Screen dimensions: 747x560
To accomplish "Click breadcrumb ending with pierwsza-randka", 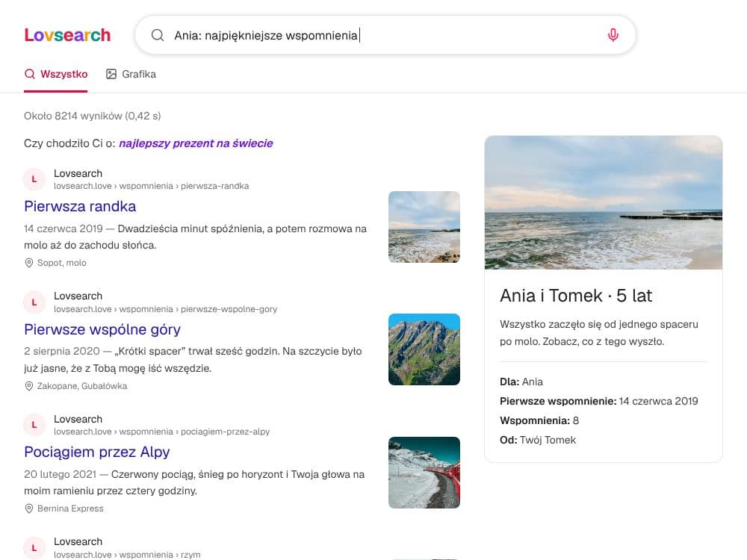I will pyautogui.click(x=151, y=186).
